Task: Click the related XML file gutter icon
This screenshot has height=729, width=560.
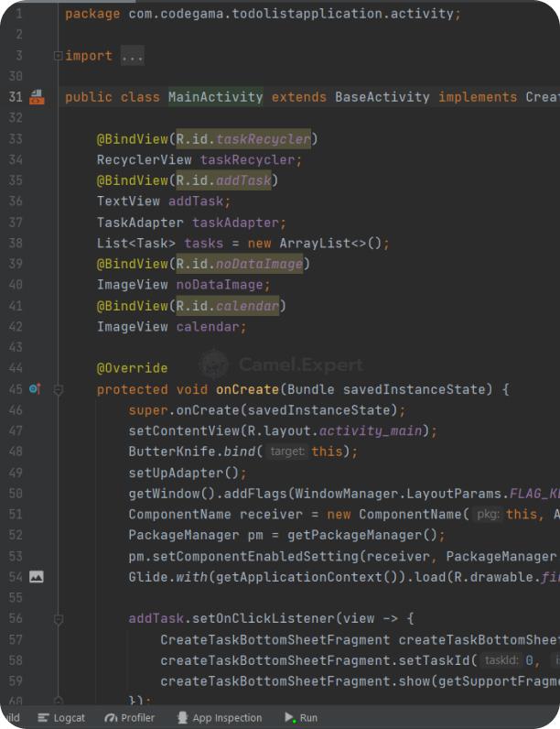Action: [37, 97]
